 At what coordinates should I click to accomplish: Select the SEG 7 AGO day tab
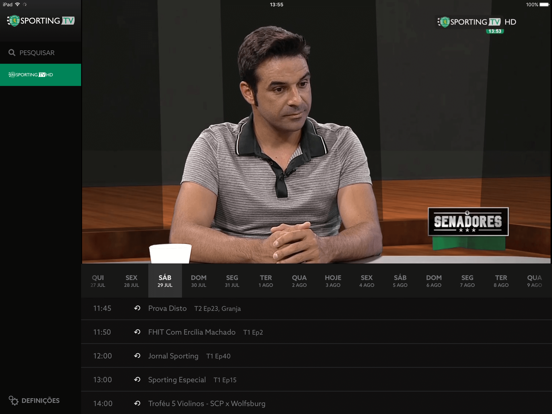click(468, 281)
